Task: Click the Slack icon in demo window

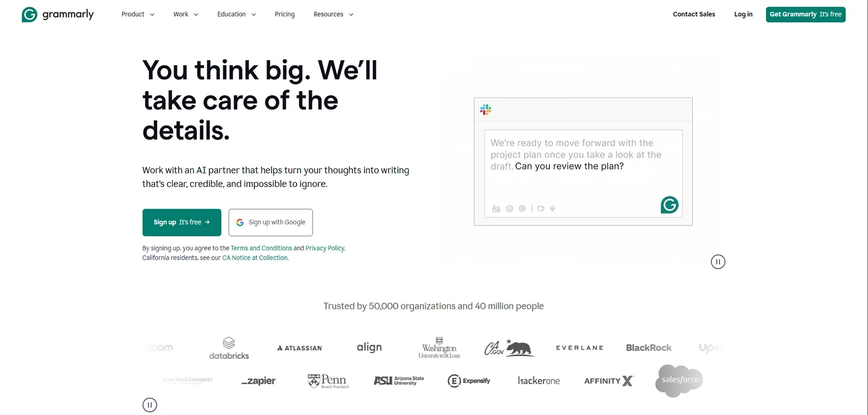Action: click(x=486, y=110)
